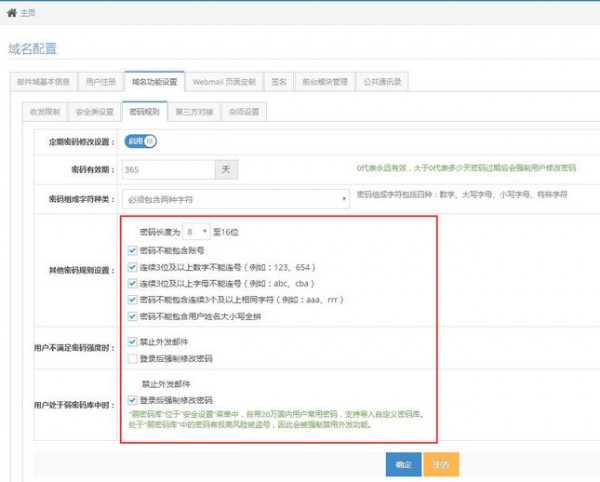Click the 天 unit label
The height and width of the screenshot is (482, 600).
click(x=226, y=169)
